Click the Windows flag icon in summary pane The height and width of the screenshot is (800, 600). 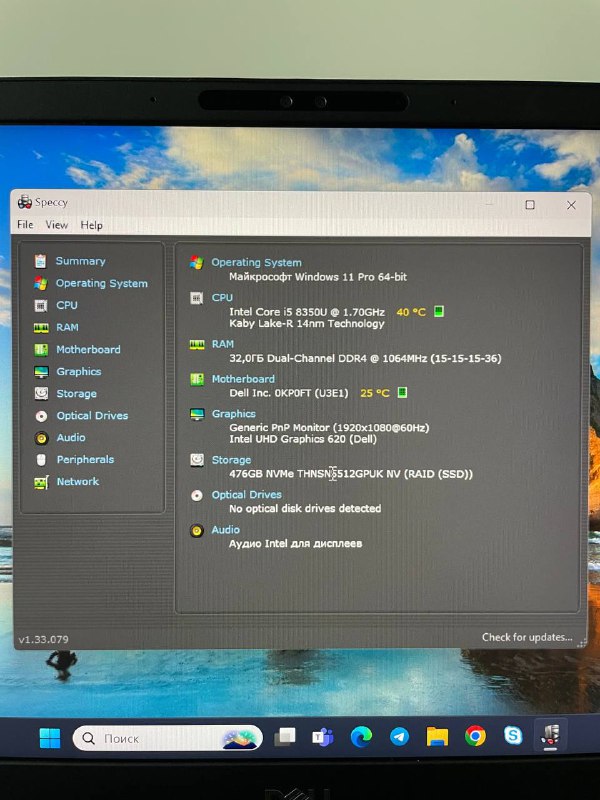point(196,263)
